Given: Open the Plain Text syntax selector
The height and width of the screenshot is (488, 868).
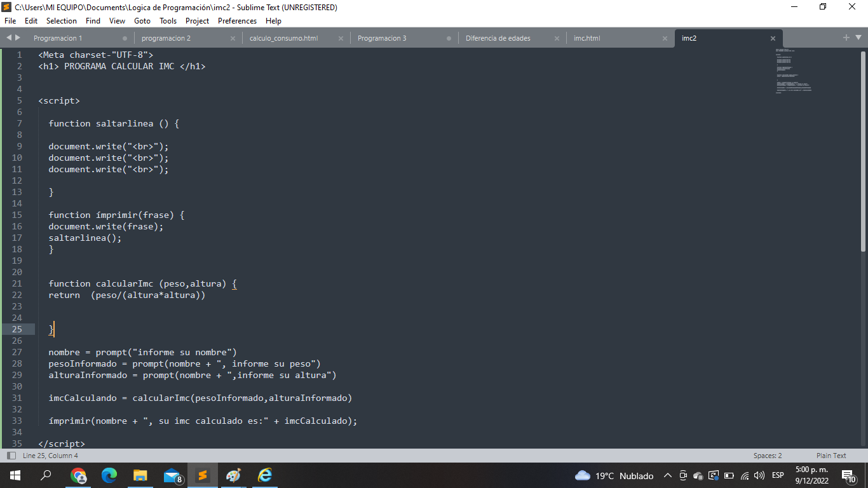Looking at the screenshot, I should point(831,456).
